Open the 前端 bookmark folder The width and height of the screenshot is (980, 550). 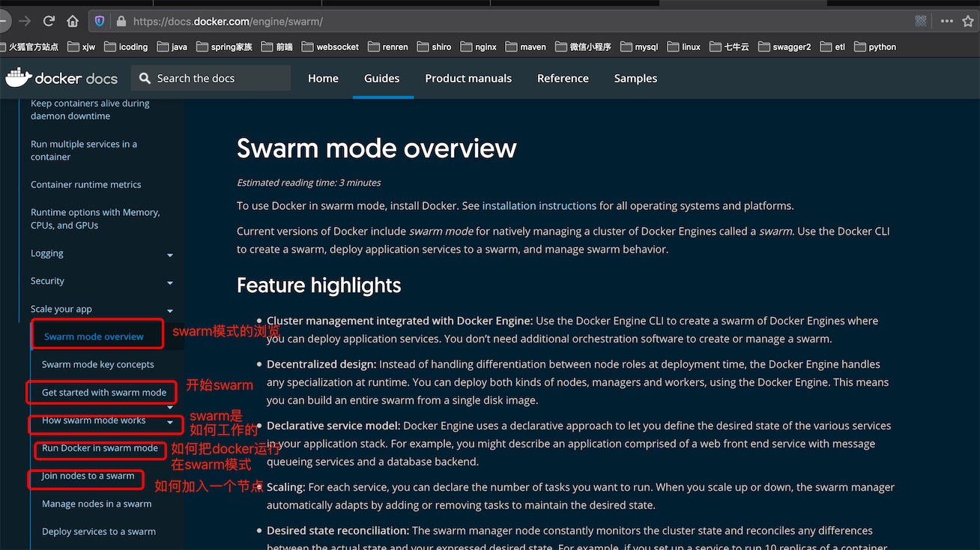276,46
